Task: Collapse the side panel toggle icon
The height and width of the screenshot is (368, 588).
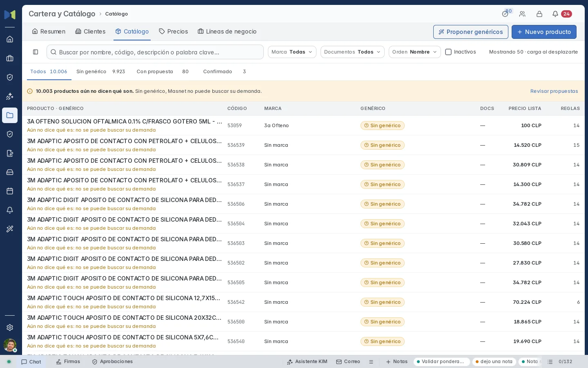Action: (x=36, y=52)
